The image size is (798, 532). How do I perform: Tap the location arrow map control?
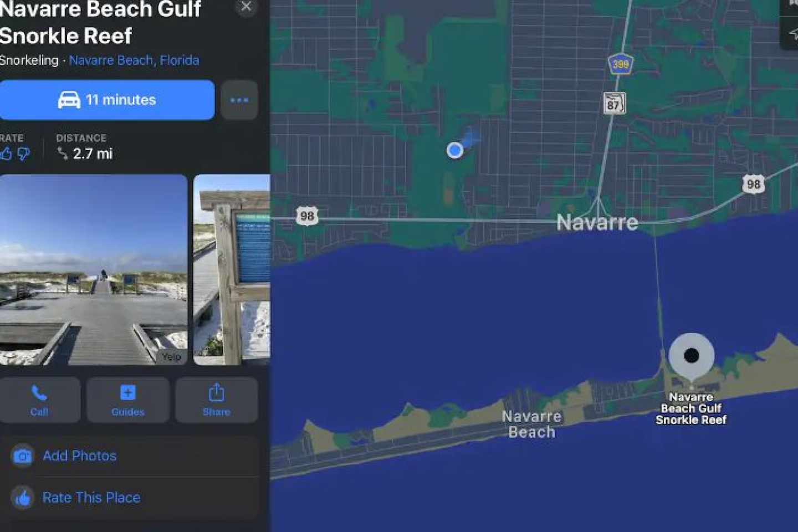(792, 34)
